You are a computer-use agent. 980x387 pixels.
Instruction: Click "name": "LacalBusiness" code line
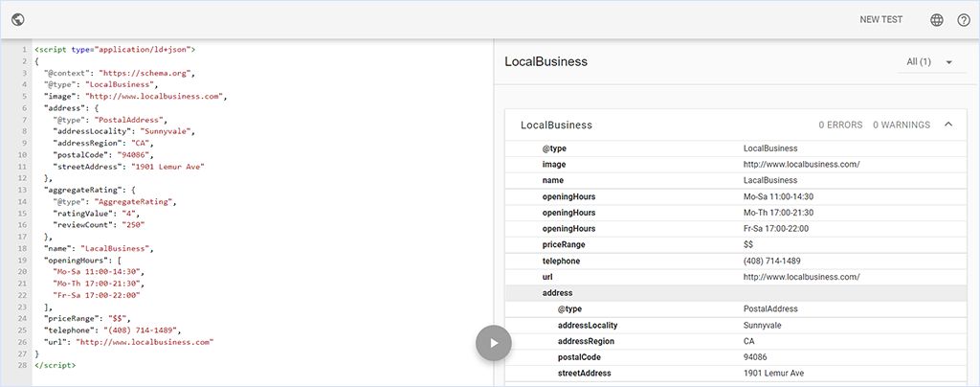pyautogui.click(x=99, y=248)
